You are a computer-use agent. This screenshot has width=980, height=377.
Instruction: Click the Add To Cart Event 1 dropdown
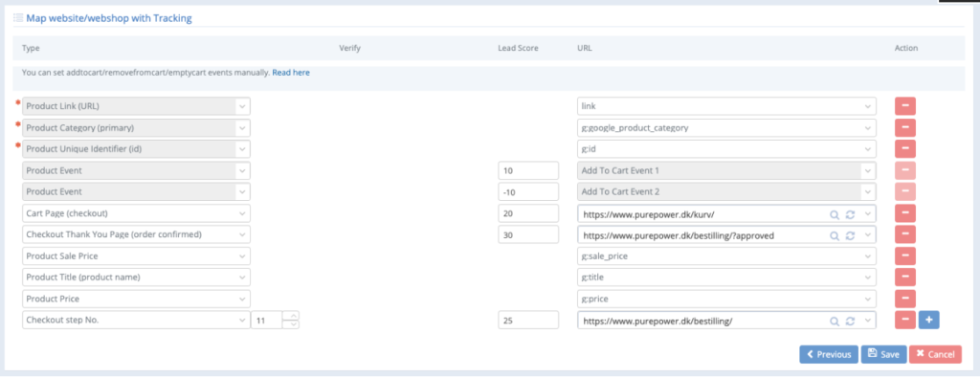[x=726, y=170]
